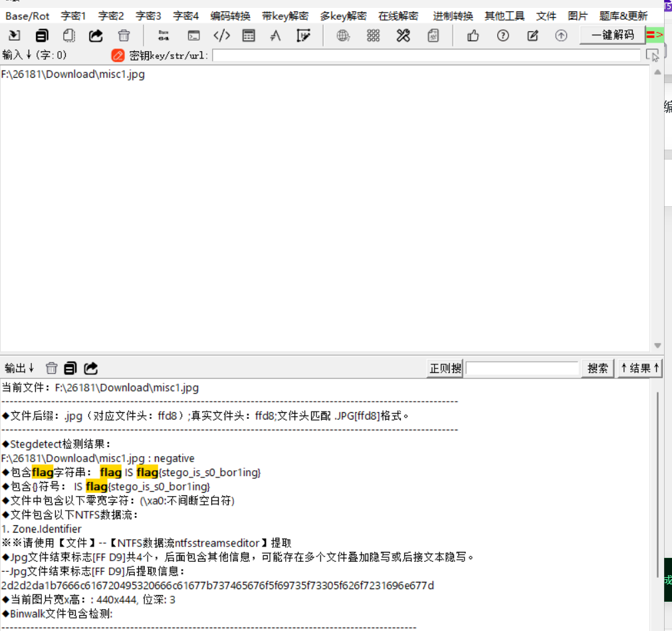Expand the 图片 menu

[578, 16]
